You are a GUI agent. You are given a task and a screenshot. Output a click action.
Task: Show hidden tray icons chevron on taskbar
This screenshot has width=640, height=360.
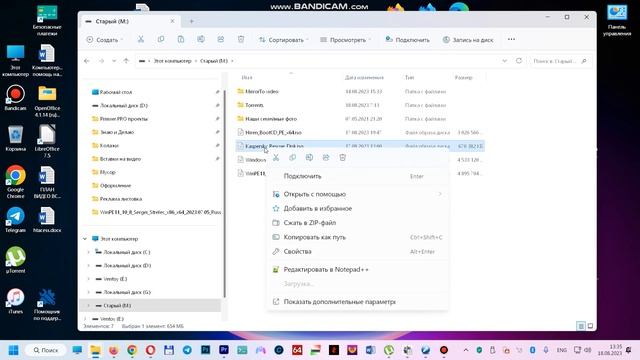point(466,350)
